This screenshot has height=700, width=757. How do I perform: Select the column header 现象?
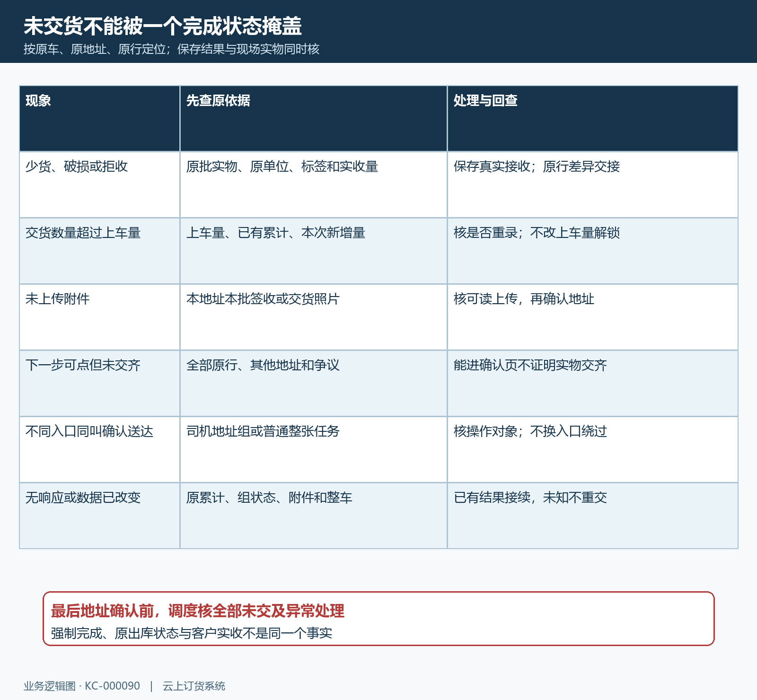(99, 119)
